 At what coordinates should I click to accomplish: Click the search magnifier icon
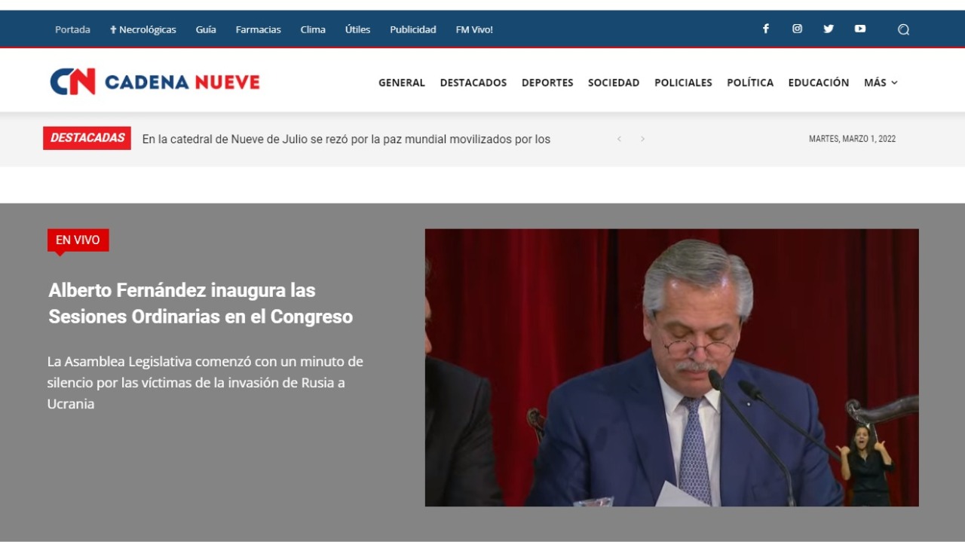click(x=903, y=30)
